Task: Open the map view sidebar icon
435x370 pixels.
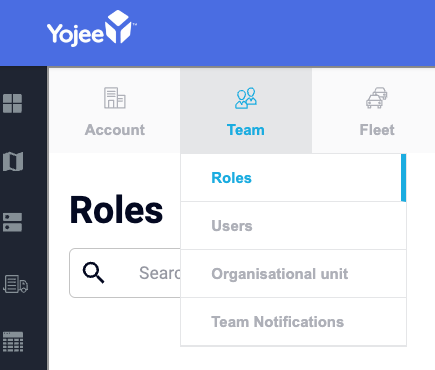Action: (13, 161)
